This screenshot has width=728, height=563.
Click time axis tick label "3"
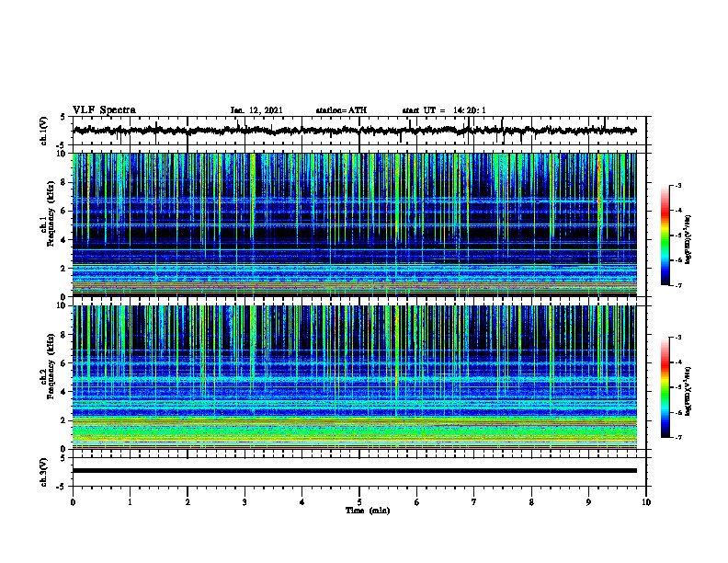click(245, 502)
